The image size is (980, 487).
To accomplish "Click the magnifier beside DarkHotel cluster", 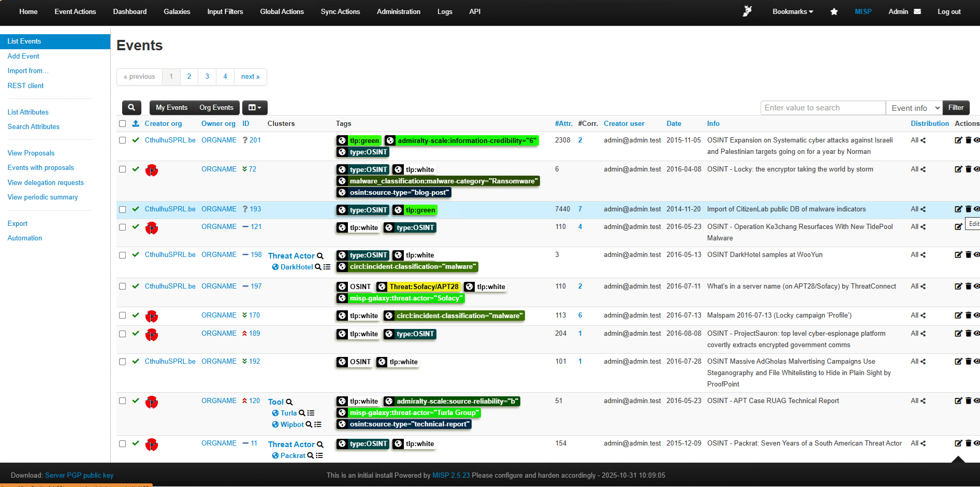I will pos(318,267).
